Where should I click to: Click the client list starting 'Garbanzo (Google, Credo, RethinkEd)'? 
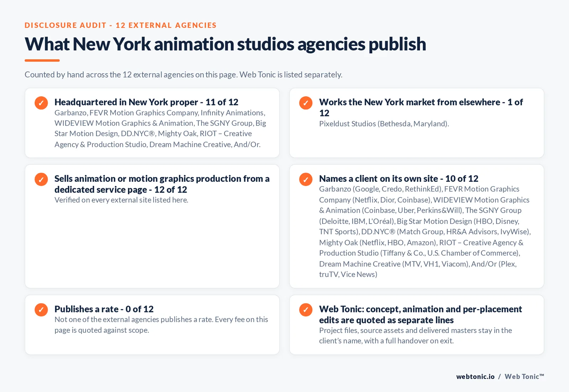(425, 232)
